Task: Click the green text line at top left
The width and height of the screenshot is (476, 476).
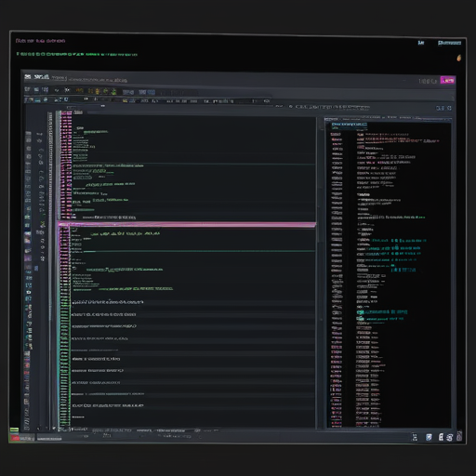Action: pyautogui.click(x=76, y=54)
